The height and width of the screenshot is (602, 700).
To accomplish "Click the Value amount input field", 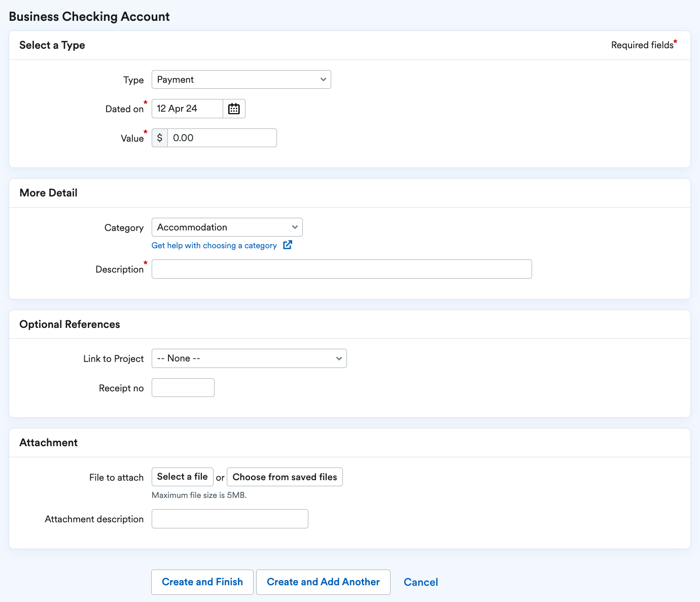I will 222,138.
